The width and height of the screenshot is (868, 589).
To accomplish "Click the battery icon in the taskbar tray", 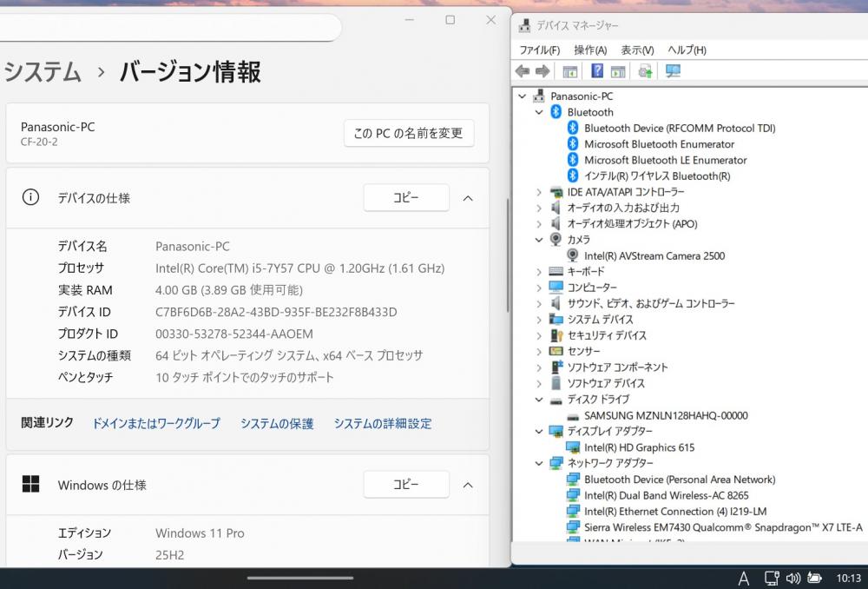I will (814, 578).
